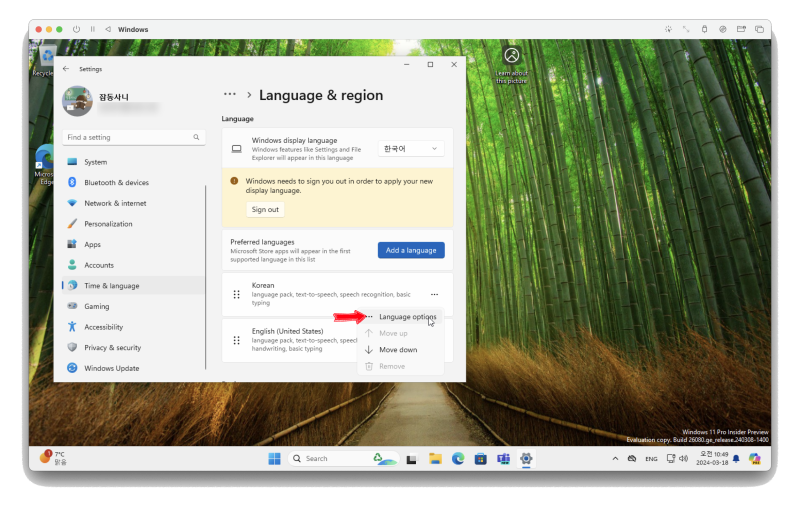Image resolution: width=800 pixels, height=509 pixels.
Task: Select Time & language globe icon
Action: 72,286
